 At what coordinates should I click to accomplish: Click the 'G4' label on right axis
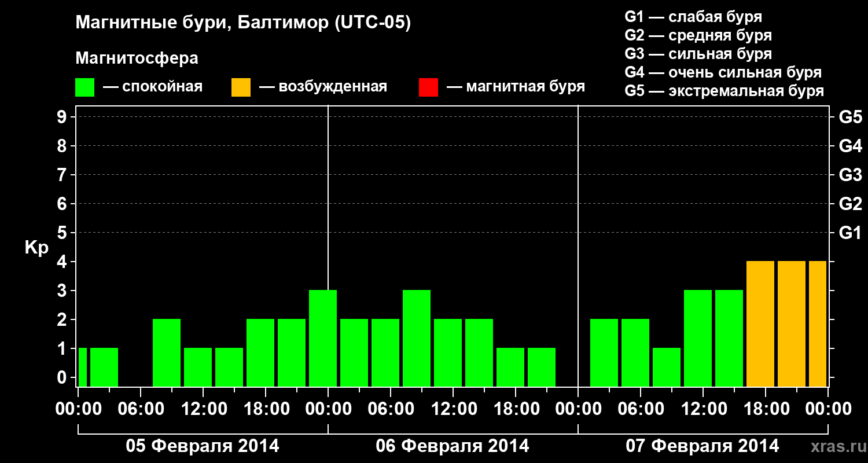[850, 146]
